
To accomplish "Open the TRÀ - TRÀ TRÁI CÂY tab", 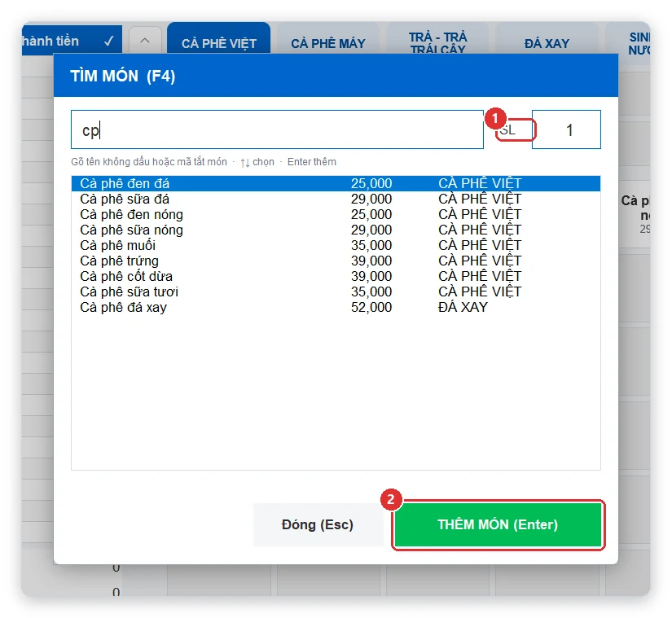I will pos(437,38).
